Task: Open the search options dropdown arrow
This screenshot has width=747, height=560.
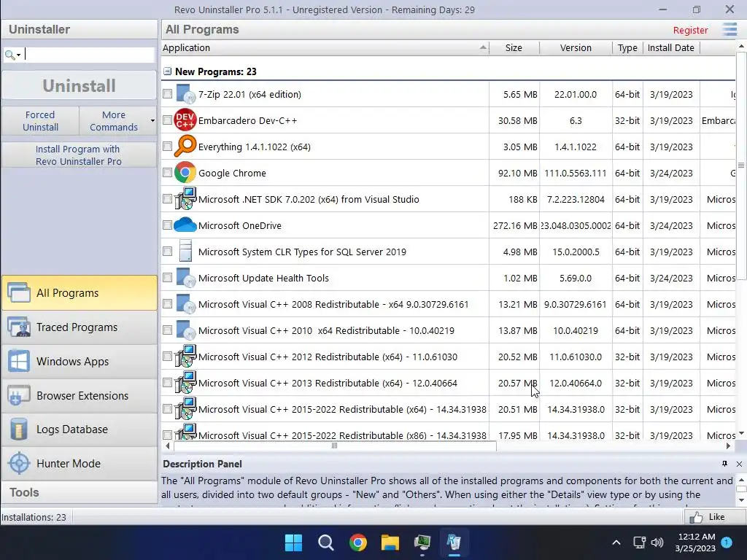Action: 18,55
